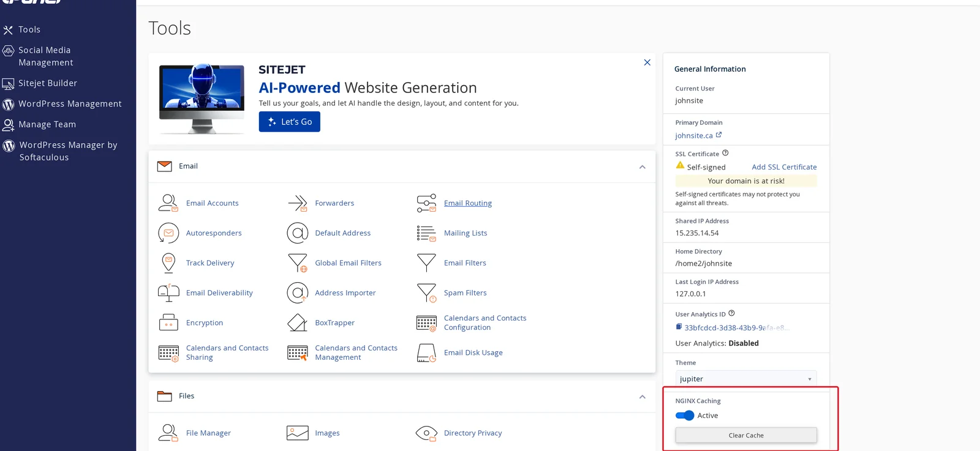Open the Mailing Lists link
The width and height of the screenshot is (980, 451).
(x=466, y=233)
